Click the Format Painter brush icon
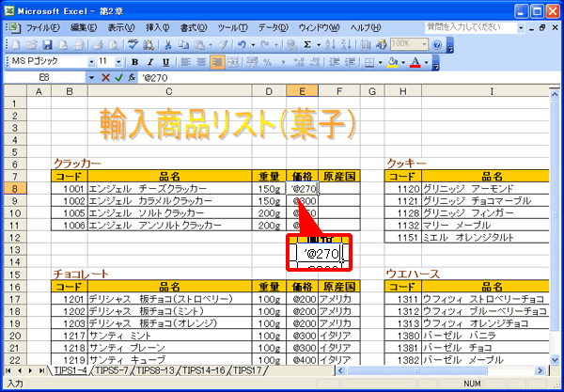Image resolution: width=564 pixels, height=392 pixels. tap(223, 44)
